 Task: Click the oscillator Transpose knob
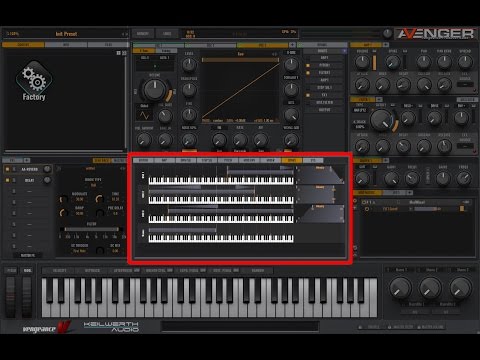pyautogui.click(x=189, y=89)
